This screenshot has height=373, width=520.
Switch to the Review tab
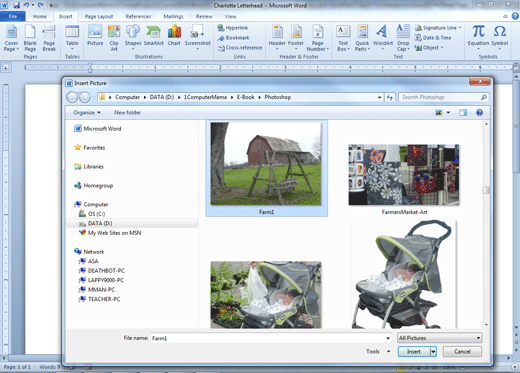[x=204, y=16]
